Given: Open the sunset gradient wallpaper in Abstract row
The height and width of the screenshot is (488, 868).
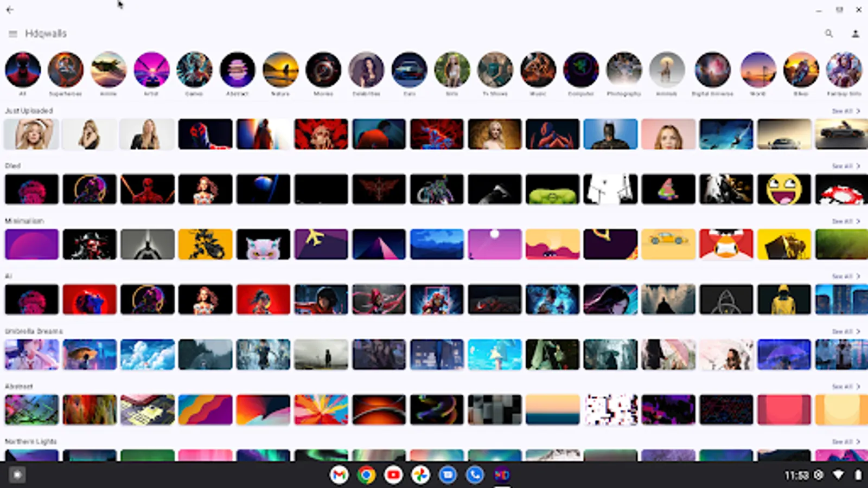Looking at the screenshot, I should (x=552, y=409).
